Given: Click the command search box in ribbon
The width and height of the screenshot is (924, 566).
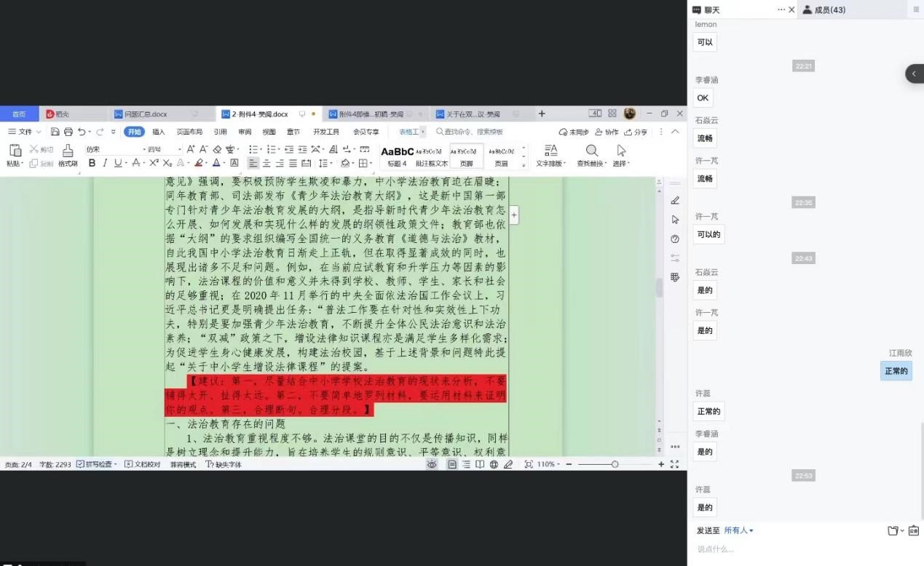Looking at the screenshot, I should [470, 132].
